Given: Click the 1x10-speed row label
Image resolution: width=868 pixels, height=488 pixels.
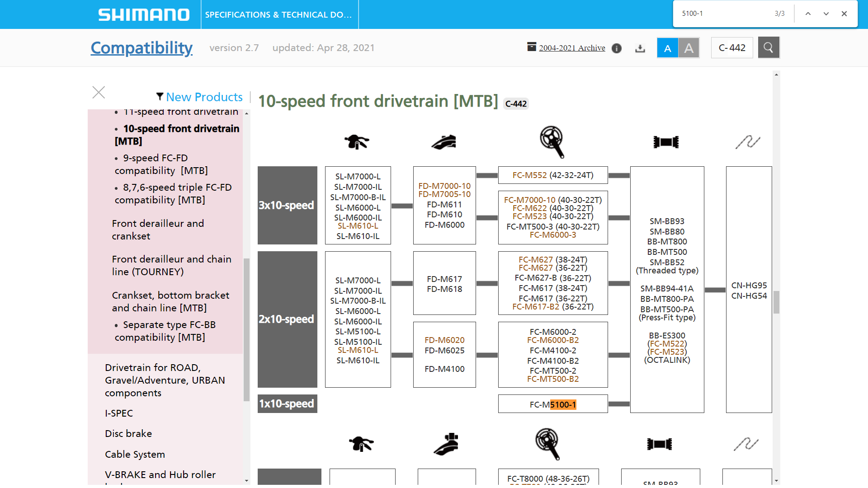Looking at the screenshot, I should [x=288, y=404].
